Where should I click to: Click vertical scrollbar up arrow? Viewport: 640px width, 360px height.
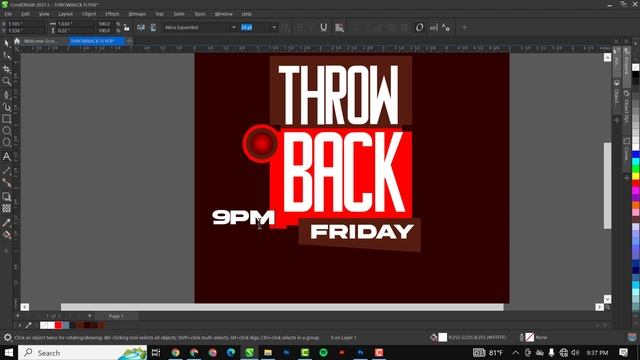click(x=607, y=58)
